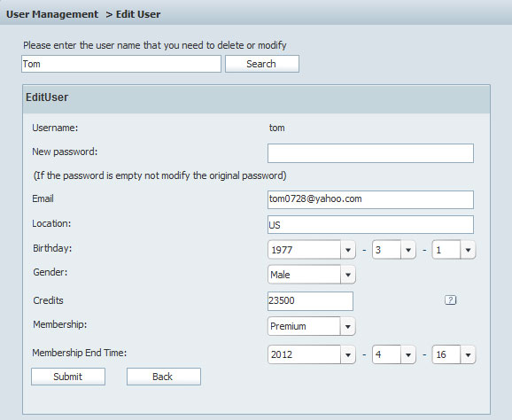Screen dimensions: 512x420
Task: Focus the user name search field containing Tom
Action: pos(121,64)
